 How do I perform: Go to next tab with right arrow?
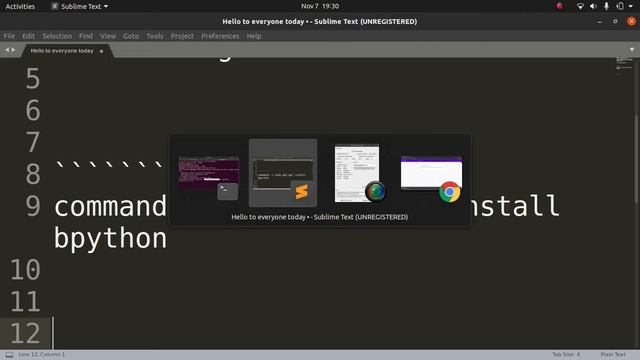pos(13,50)
